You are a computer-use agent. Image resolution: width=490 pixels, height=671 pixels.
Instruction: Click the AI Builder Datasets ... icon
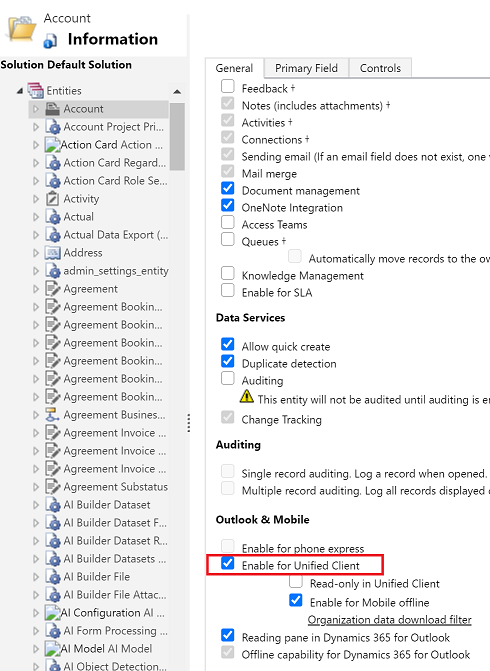pos(53,559)
